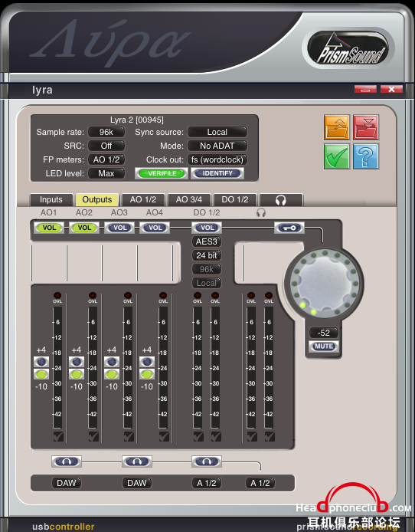Open the DO 1/2 tab
This screenshot has width=415, height=532.
(235, 200)
